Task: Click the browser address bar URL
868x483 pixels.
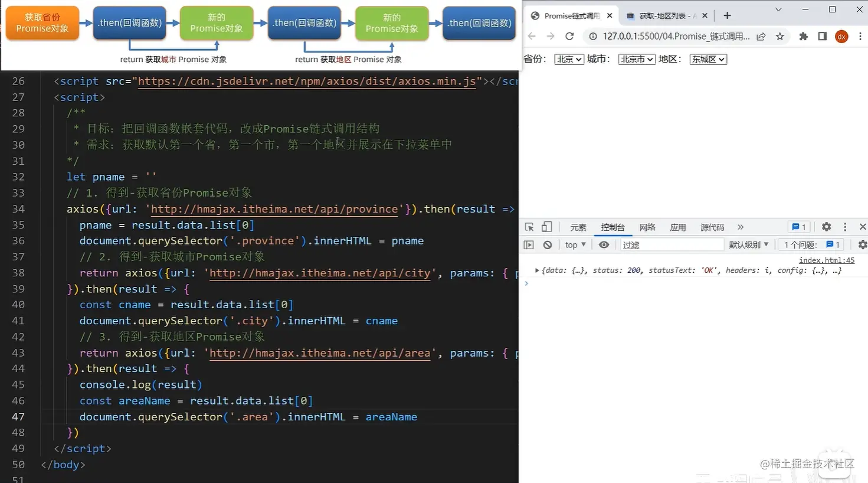Action: tap(676, 37)
